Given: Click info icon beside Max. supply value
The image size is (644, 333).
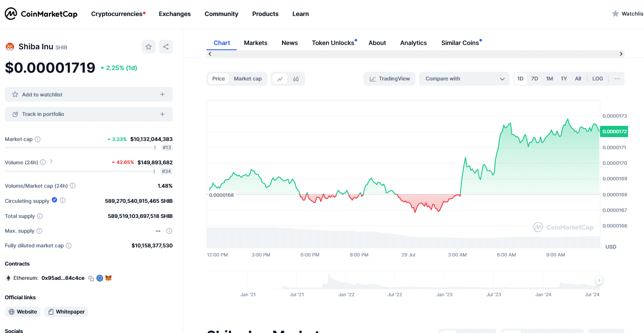Looking at the screenshot, I should pos(169,231).
